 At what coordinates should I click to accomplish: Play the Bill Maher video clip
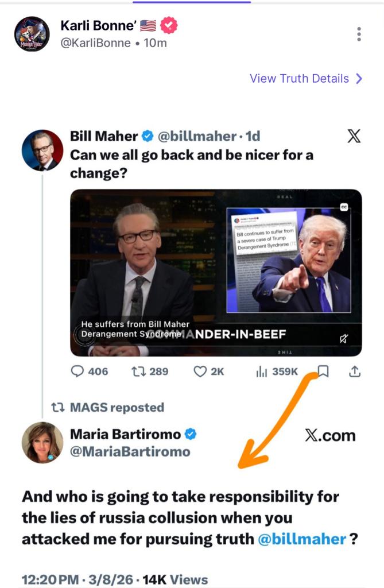(216, 272)
